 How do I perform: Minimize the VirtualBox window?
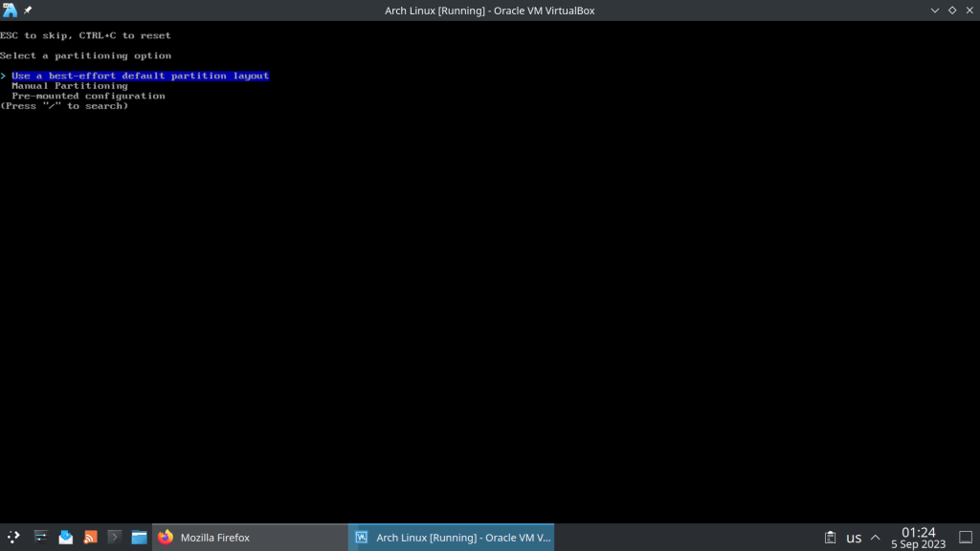(935, 11)
